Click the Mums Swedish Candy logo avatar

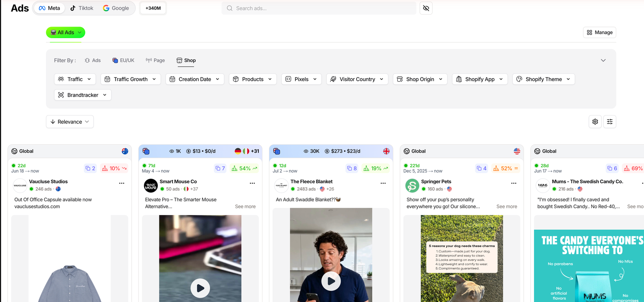click(543, 186)
